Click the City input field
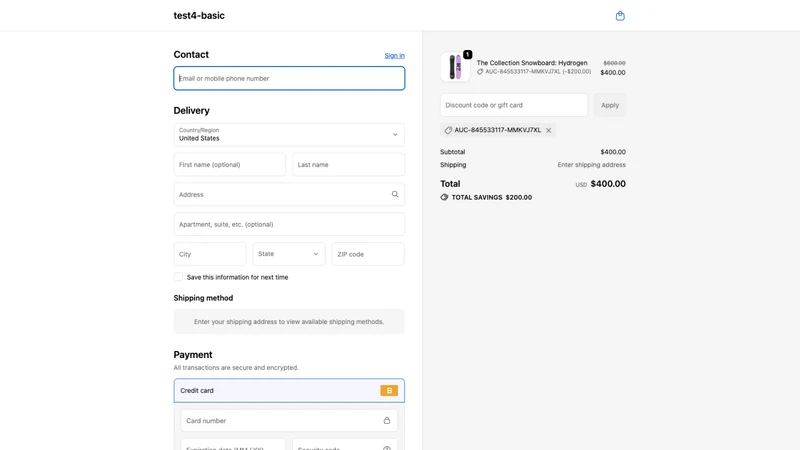 point(210,254)
